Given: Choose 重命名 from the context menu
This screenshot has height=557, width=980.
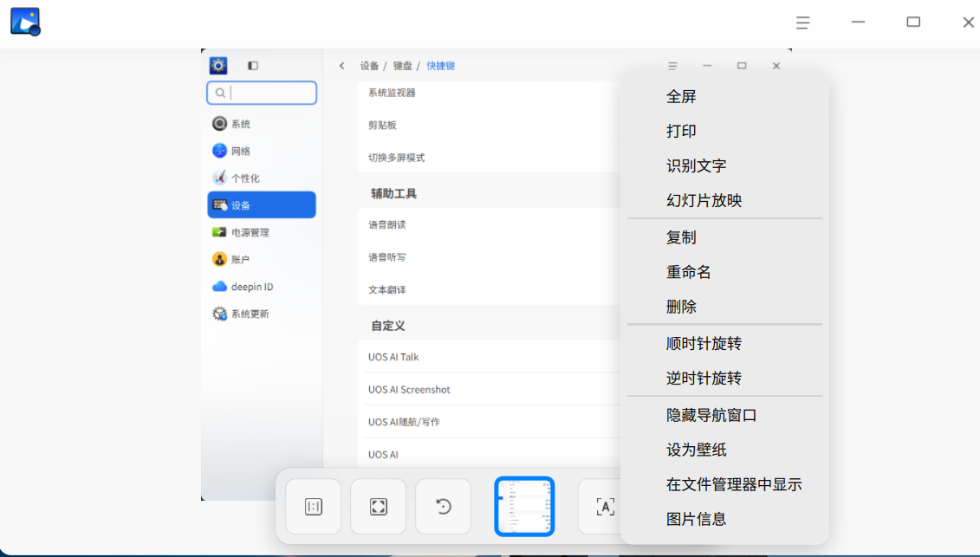Looking at the screenshot, I should point(725,272).
